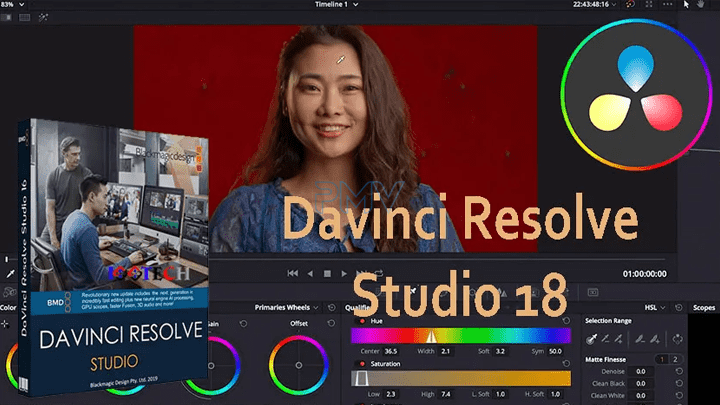Edit the Hue Sym value 50.0
This screenshot has height=405, width=720.
click(555, 351)
